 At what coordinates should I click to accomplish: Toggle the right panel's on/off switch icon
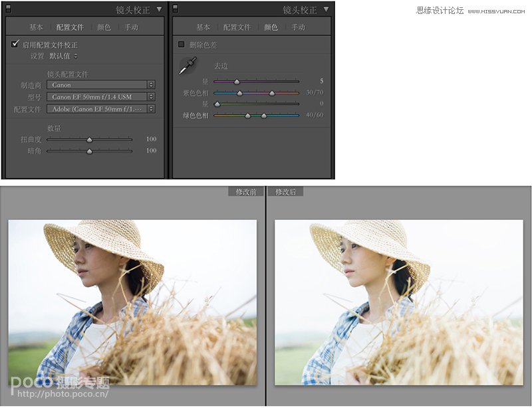coord(176,9)
